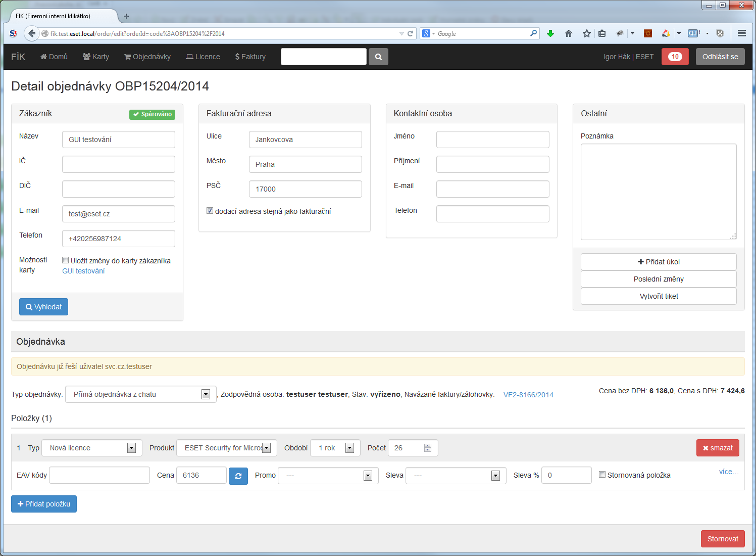Click the colorful Drive-like extension icon
The height and width of the screenshot is (556, 756).
coord(666,33)
